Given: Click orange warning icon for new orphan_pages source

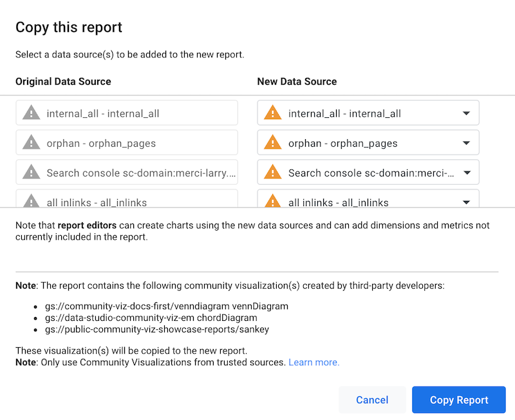Looking at the screenshot, I should pyautogui.click(x=273, y=142).
